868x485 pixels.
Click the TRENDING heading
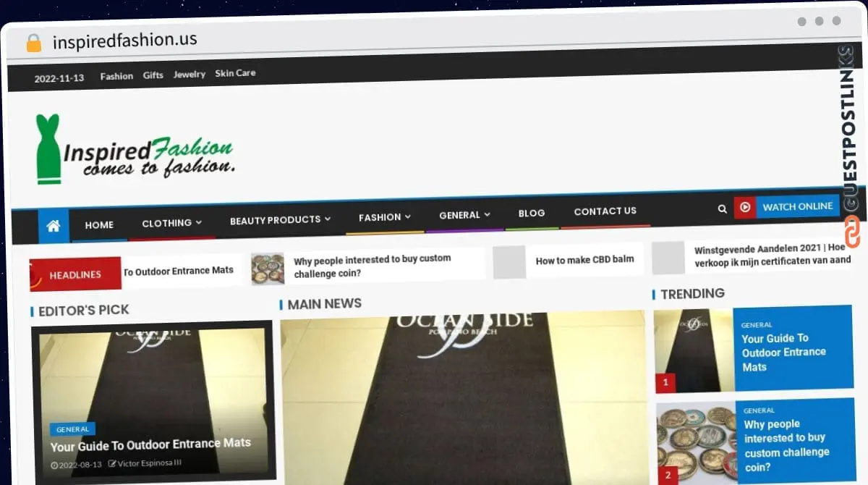coord(692,293)
